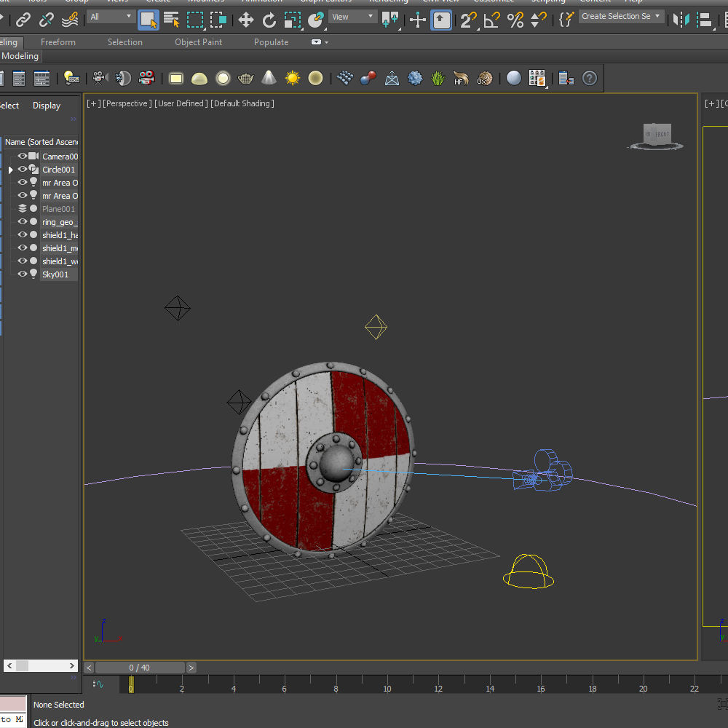This screenshot has height=728, width=728.
Task: Click the cone-shaped spotlight icon
Action: coord(269,78)
